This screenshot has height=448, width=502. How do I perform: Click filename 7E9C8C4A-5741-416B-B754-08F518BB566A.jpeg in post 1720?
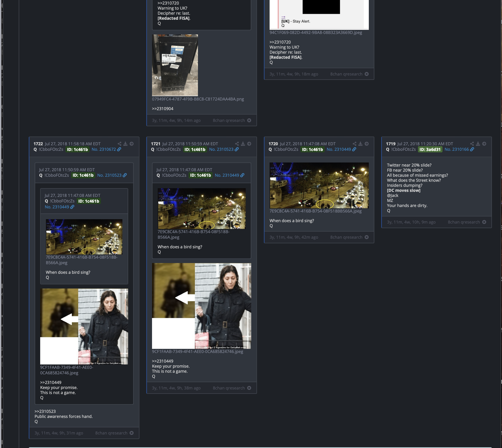click(316, 211)
